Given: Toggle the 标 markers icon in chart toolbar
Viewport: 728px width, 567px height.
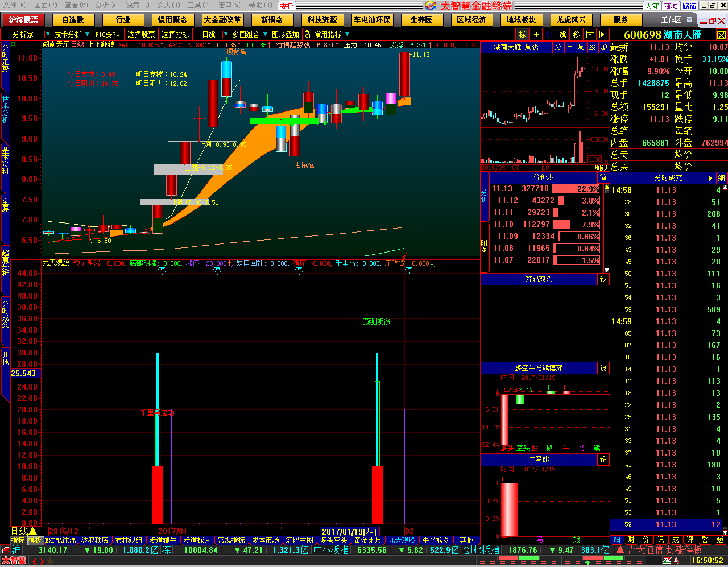Looking at the screenshot, I should [523, 34].
